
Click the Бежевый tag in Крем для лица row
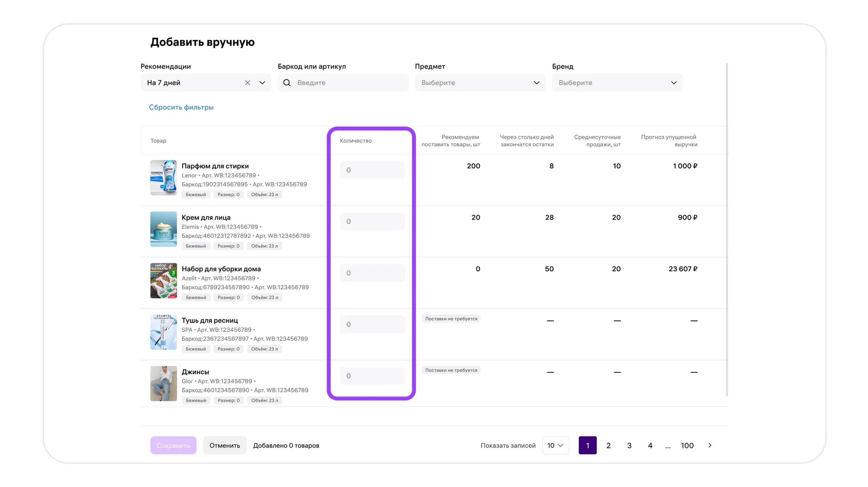(x=196, y=246)
